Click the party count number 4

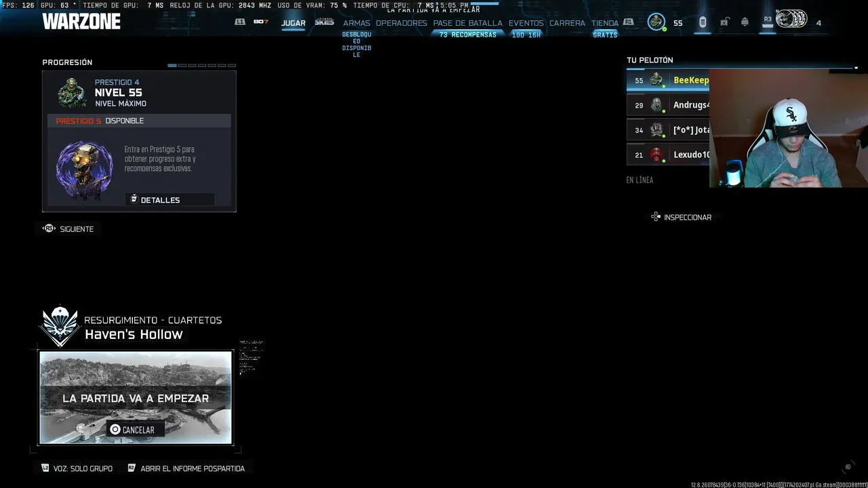pos(818,23)
